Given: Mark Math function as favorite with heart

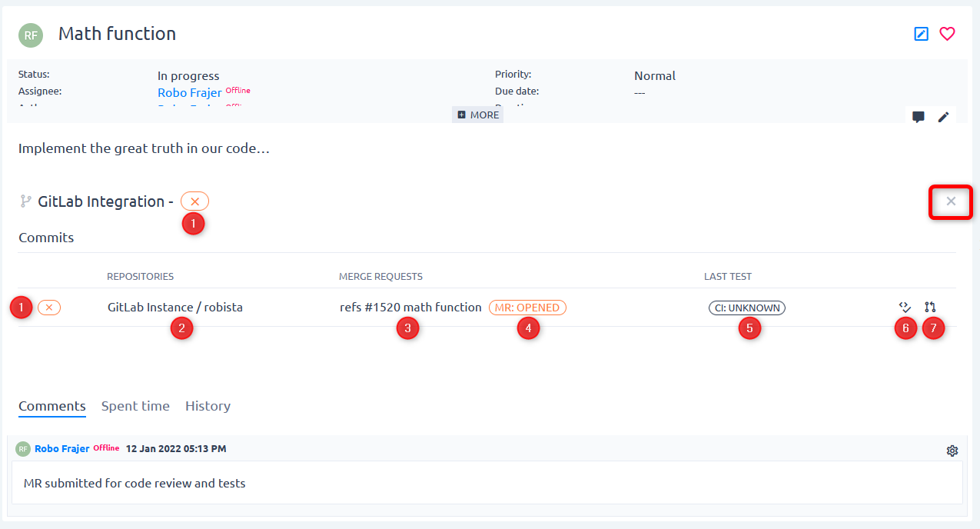Looking at the screenshot, I should pyautogui.click(x=947, y=34).
